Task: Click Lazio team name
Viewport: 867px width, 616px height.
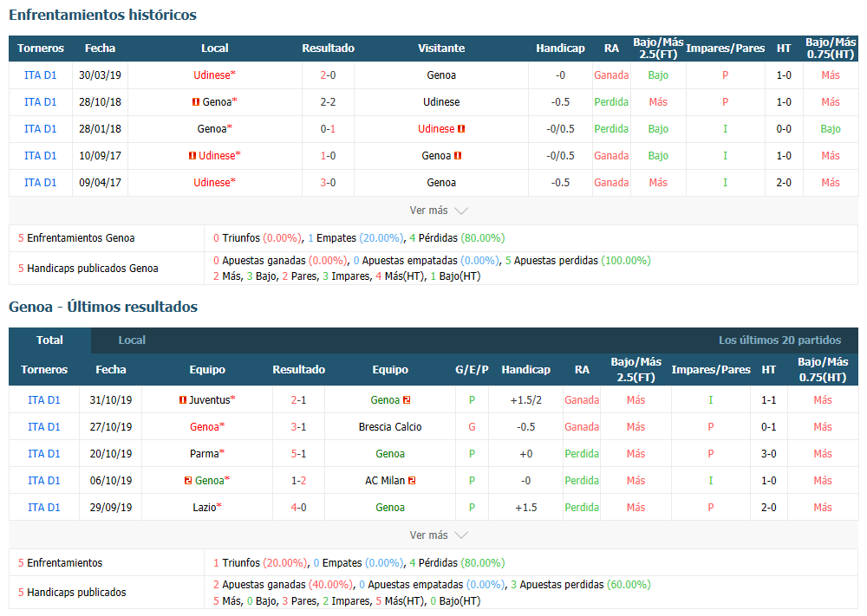Action: pos(204,507)
